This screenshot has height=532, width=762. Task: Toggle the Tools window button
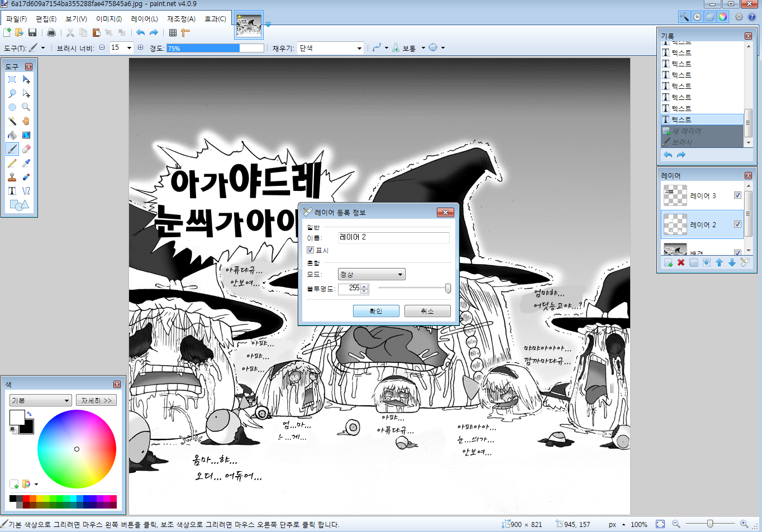(x=684, y=17)
